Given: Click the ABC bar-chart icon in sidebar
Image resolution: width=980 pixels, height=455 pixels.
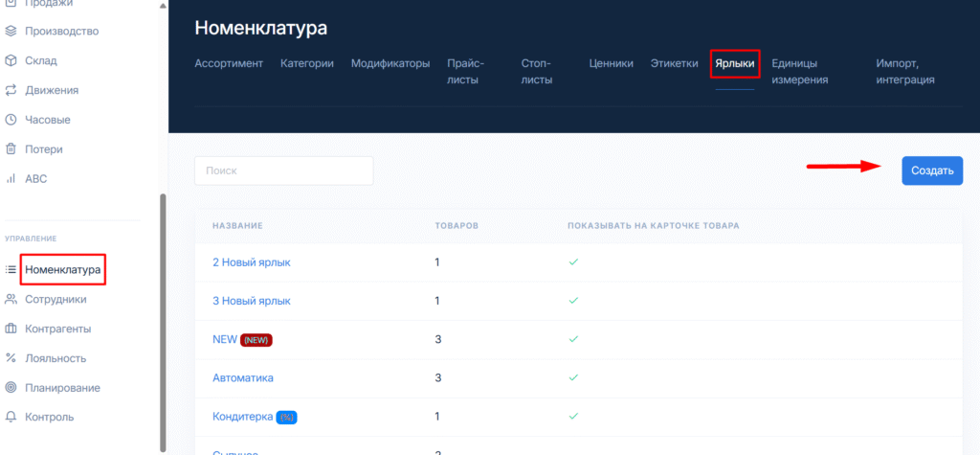Looking at the screenshot, I should (11, 179).
